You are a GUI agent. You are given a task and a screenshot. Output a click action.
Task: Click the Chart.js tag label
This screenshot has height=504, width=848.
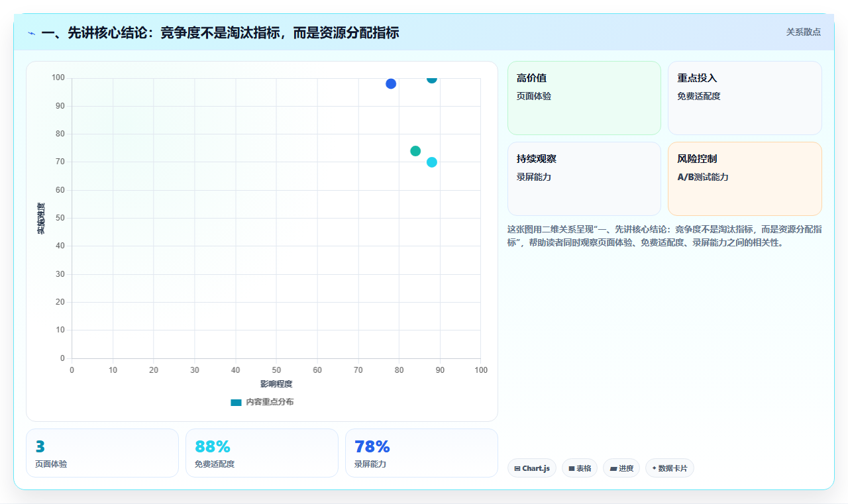536,468
